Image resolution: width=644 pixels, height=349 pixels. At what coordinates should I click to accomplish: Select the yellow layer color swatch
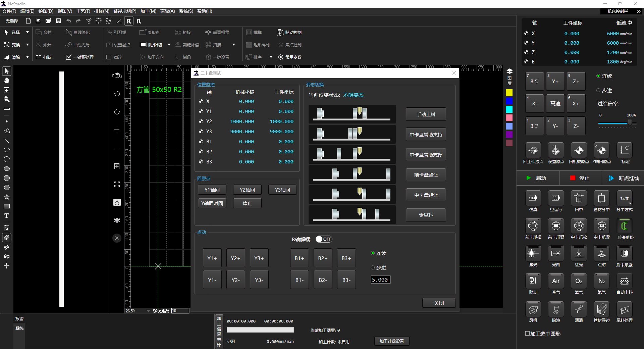click(x=509, y=93)
